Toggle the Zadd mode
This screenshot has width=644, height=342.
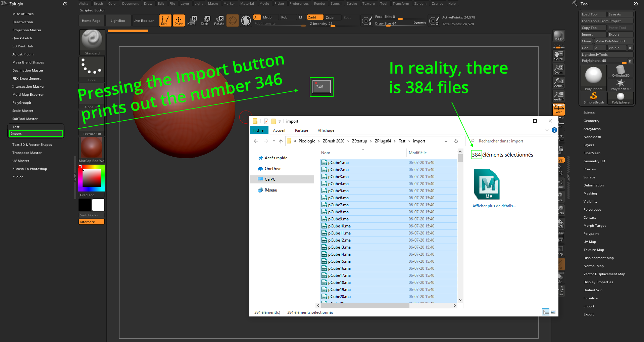[x=315, y=17]
